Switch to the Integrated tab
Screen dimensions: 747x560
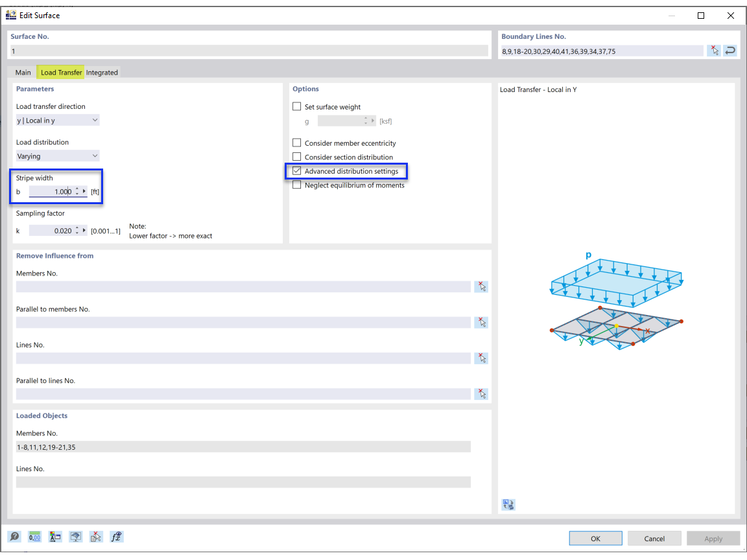tap(102, 73)
